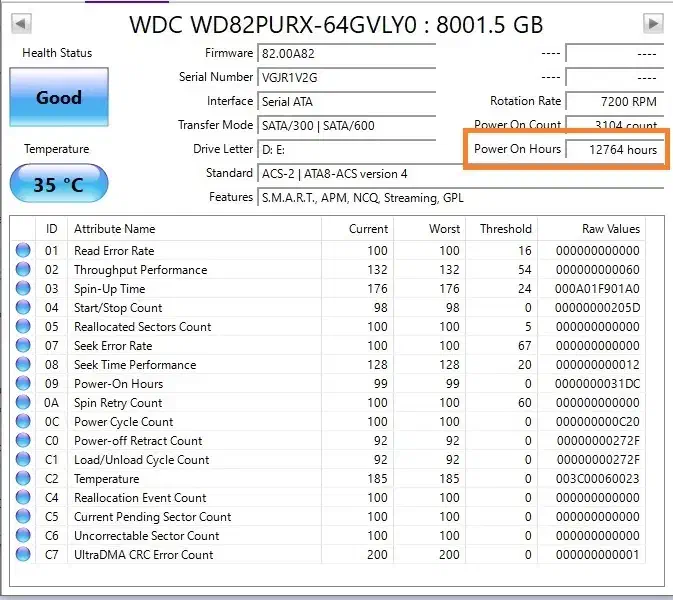Viewport: 673px width, 600px height.
Task: Click the next disk right arrow
Action: (653, 23)
